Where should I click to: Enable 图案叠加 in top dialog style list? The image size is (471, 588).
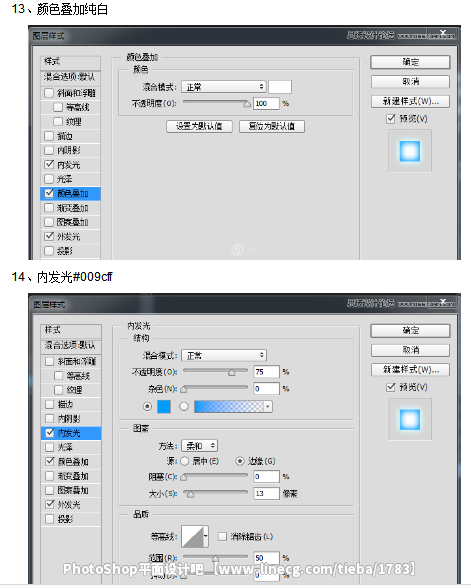click(x=49, y=222)
